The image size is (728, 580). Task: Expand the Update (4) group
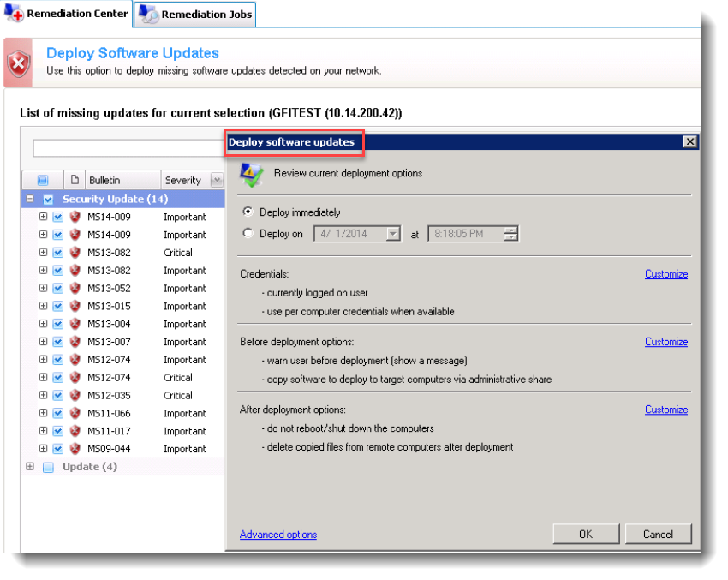click(x=30, y=467)
